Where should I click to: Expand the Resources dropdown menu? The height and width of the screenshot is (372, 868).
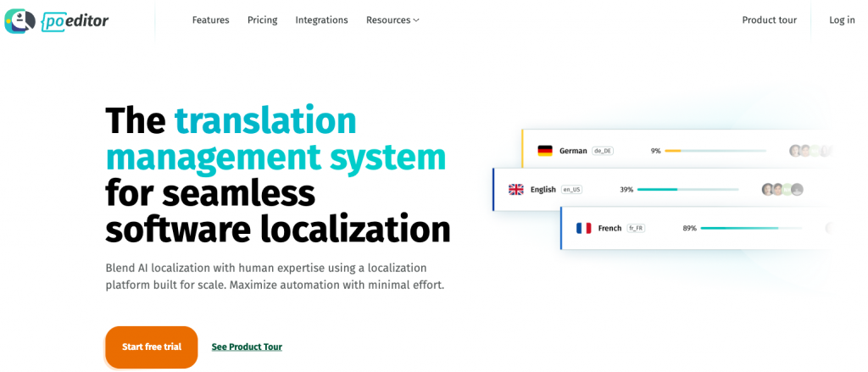point(392,19)
